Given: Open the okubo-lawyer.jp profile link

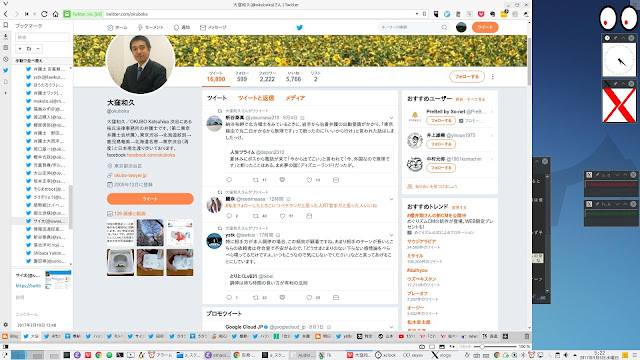Looking at the screenshot, I should click(130, 175).
